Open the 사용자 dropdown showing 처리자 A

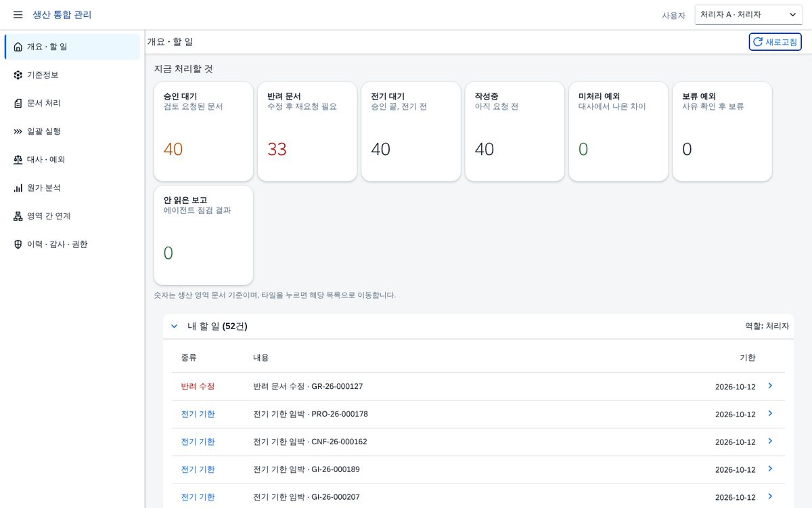click(748, 14)
